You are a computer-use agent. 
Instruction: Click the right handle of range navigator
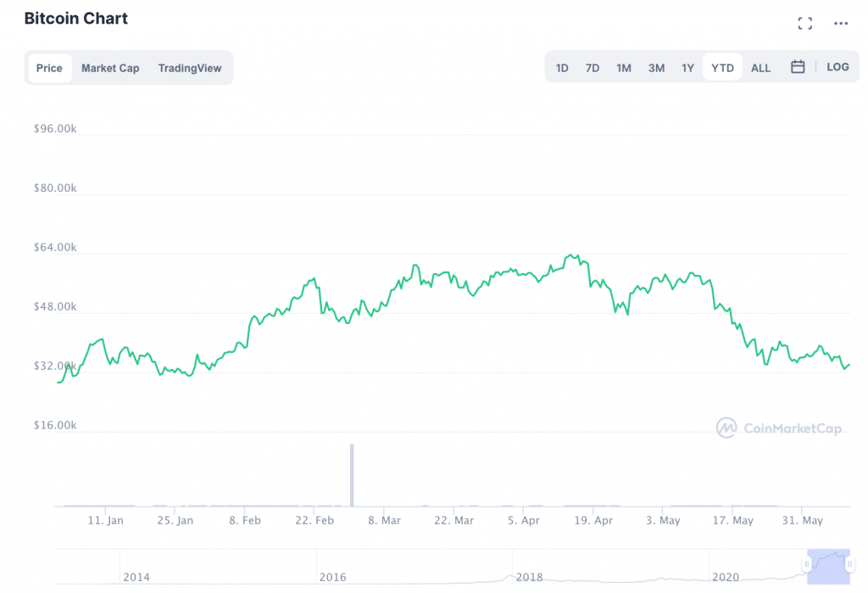(849, 564)
